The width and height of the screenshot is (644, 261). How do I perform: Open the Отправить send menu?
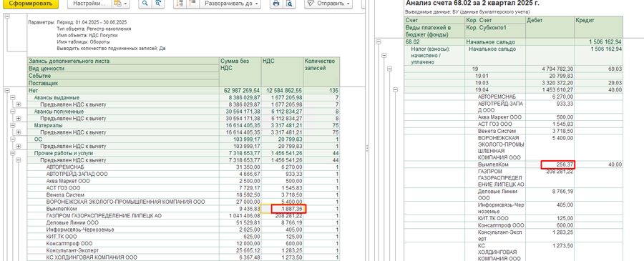[328, 4]
